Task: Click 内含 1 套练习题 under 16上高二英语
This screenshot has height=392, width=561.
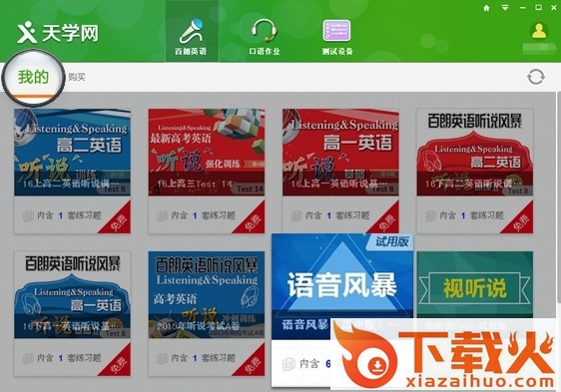Action: click(x=69, y=215)
